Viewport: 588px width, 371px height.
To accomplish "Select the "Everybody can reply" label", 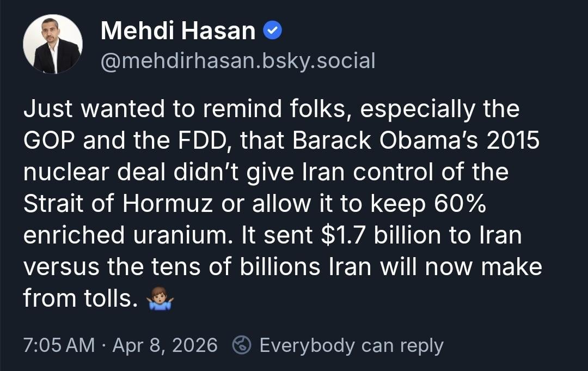I will [x=351, y=345].
